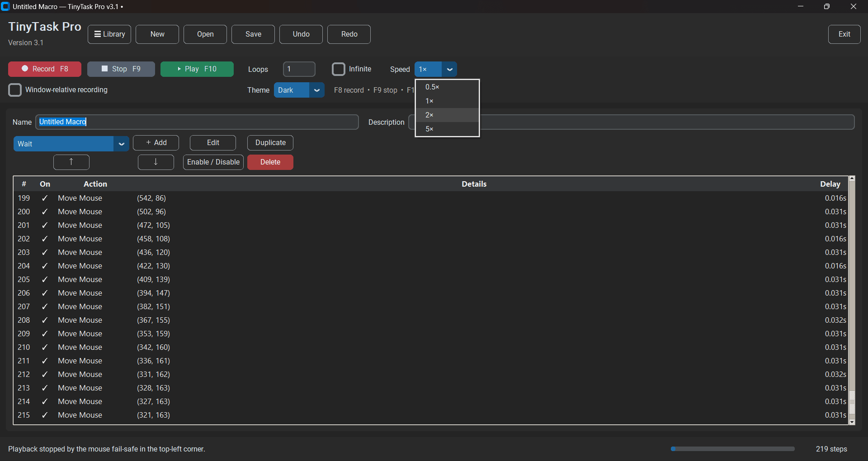Toggle the checkmark on step 202
868x461 pixels.
(45, 239)
